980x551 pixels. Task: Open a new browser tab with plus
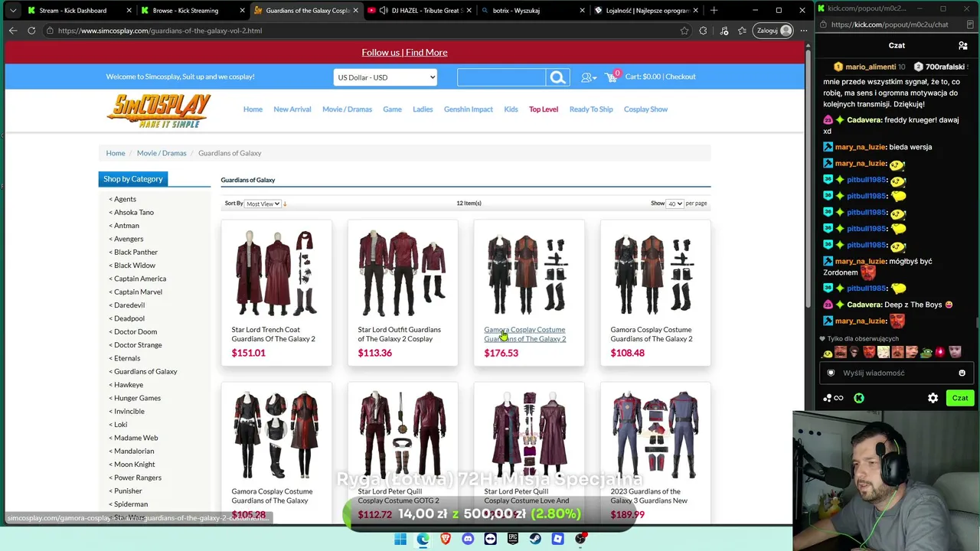point(714,11)
